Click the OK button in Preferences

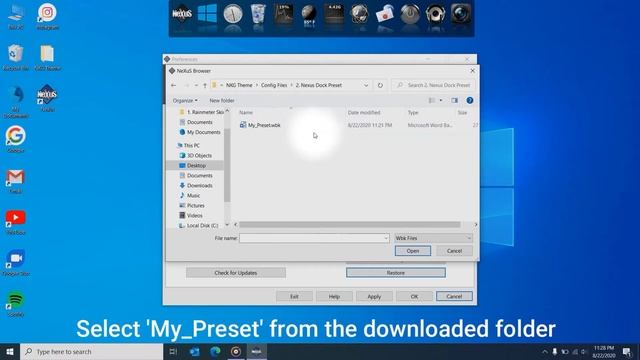pyautogui.click(x=414, y=296)
